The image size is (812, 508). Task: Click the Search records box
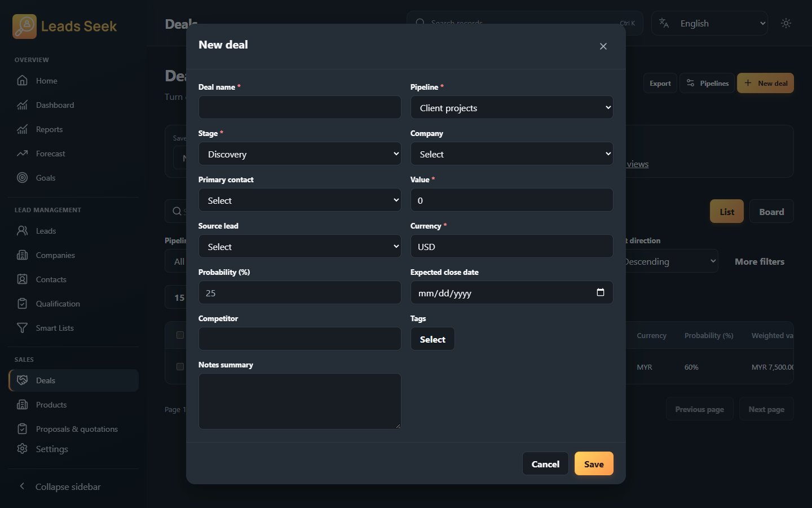524,23
